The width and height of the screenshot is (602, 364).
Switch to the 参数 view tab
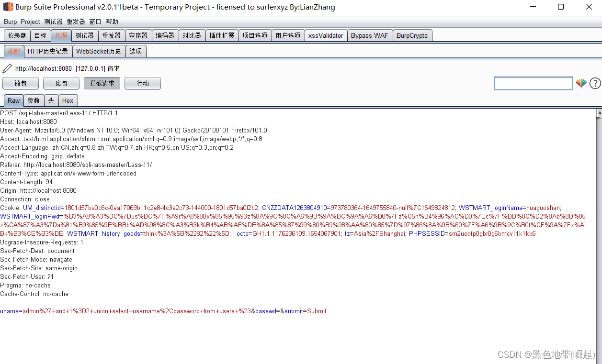pyautogui.click(x=34, y=100)
